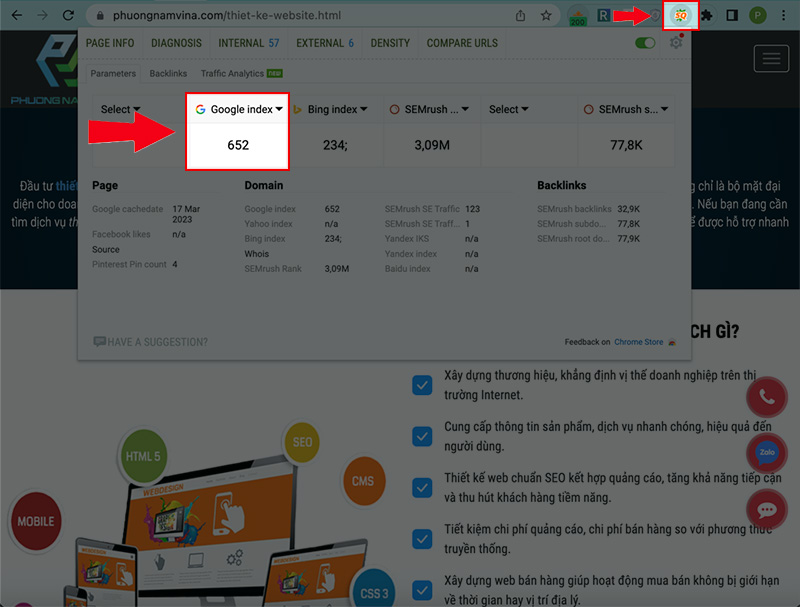Click the SEMrush SE Traffic 123 value
Viewport: 800px width, 607px height.
pos(472,209)
